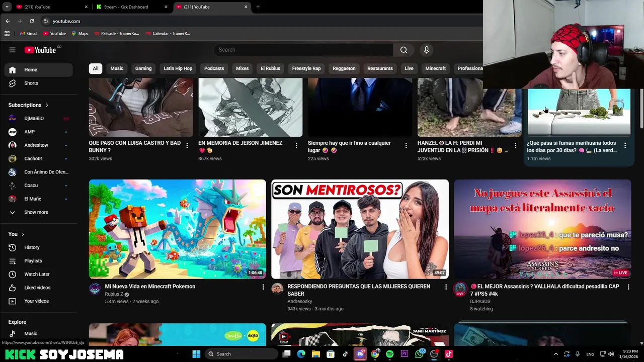This screenshot has height=362, width=644.
Task: Open the AMP subscription channel
Action: [39, 132]
